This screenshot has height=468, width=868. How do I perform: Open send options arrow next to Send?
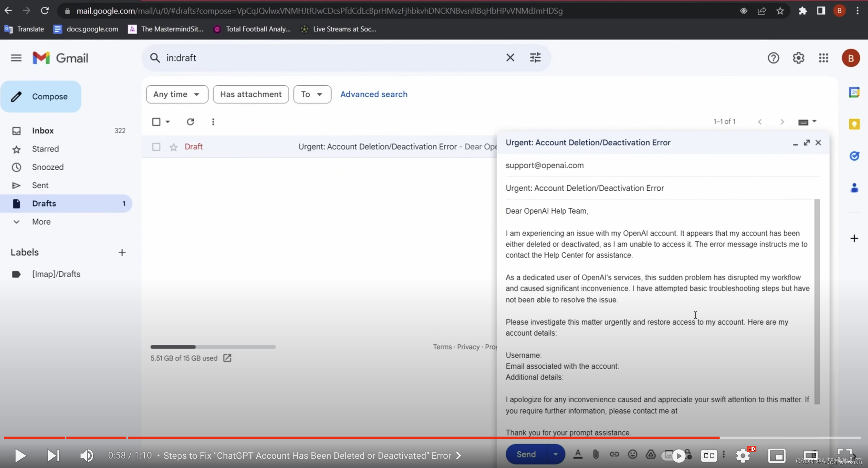pos(555,454)
